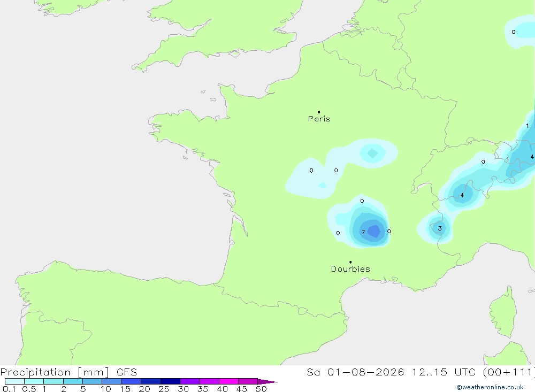Viewport: 535px width, 392px height.
Task: Click the 30–35 mm purple legend swatch
Action: 190,381
